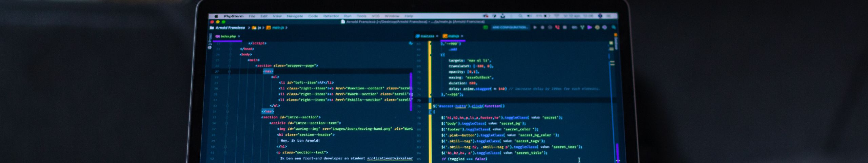Close the main.js tab
Viewport: 868px width, 163px height.
[462, 36]
